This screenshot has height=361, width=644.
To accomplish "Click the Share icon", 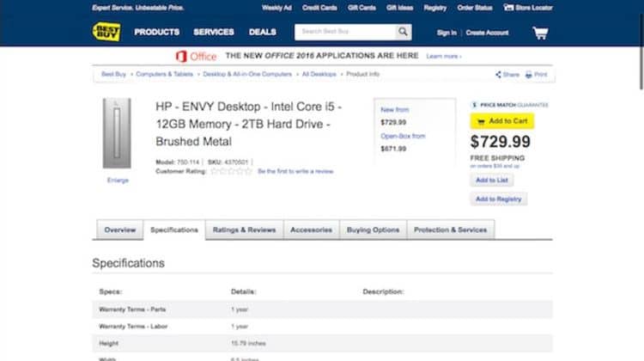I will (x=498, y=75).
